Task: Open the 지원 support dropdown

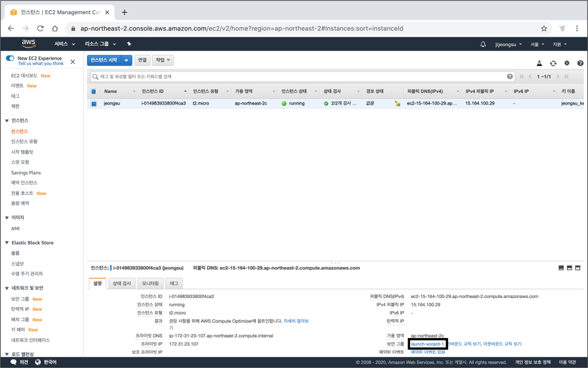Action: click(x=559, y=44)
